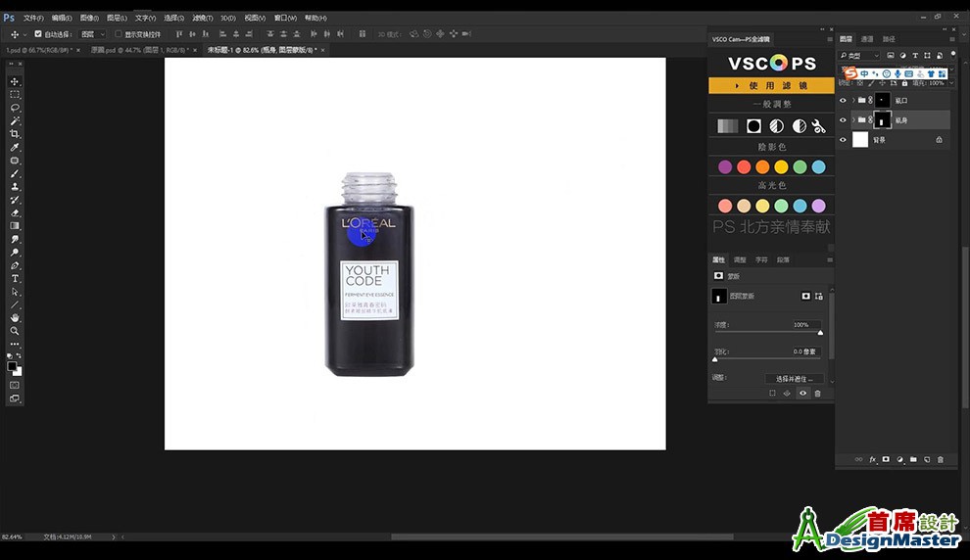Toggle Quick Mask mode in toolbox
Image resolution: width=970 pixels, height=560 pixels.
(15, 385)
